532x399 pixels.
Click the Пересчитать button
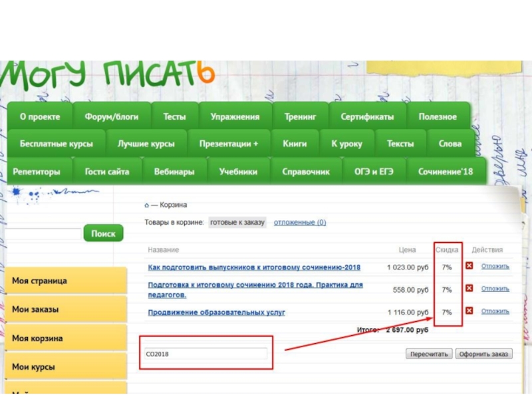click(429, 354)
